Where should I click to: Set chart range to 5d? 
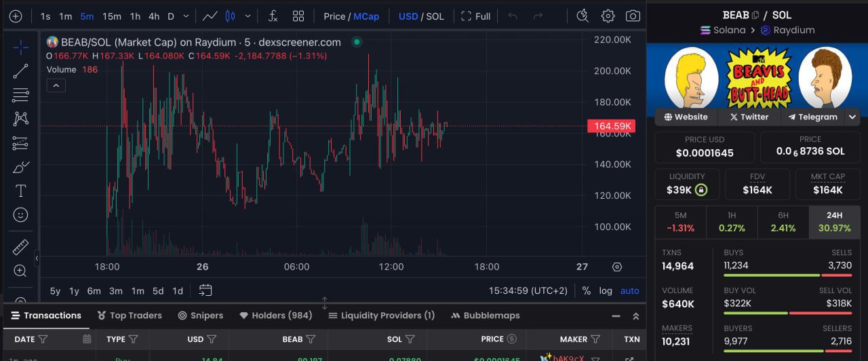tap(158, 290)
